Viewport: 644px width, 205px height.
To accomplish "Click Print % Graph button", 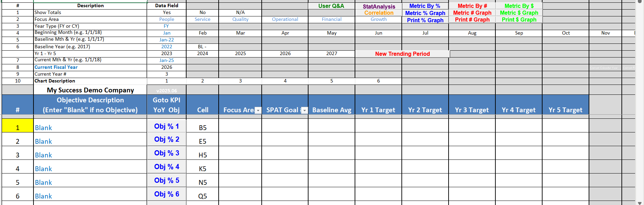I will coord(425,20).
